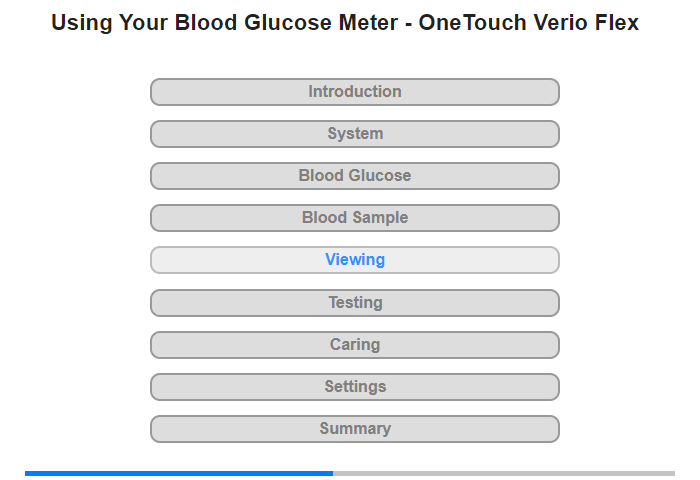The height and width of the screenshot is (480, 700).
Task: Open the Testing section
Action: point(354,302)
